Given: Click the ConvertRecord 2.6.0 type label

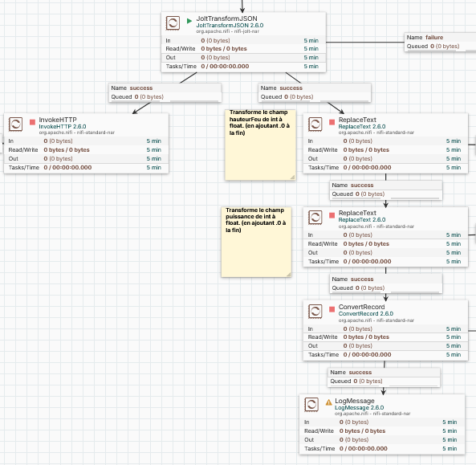Looking at the screenshot, I should point(366,314).
